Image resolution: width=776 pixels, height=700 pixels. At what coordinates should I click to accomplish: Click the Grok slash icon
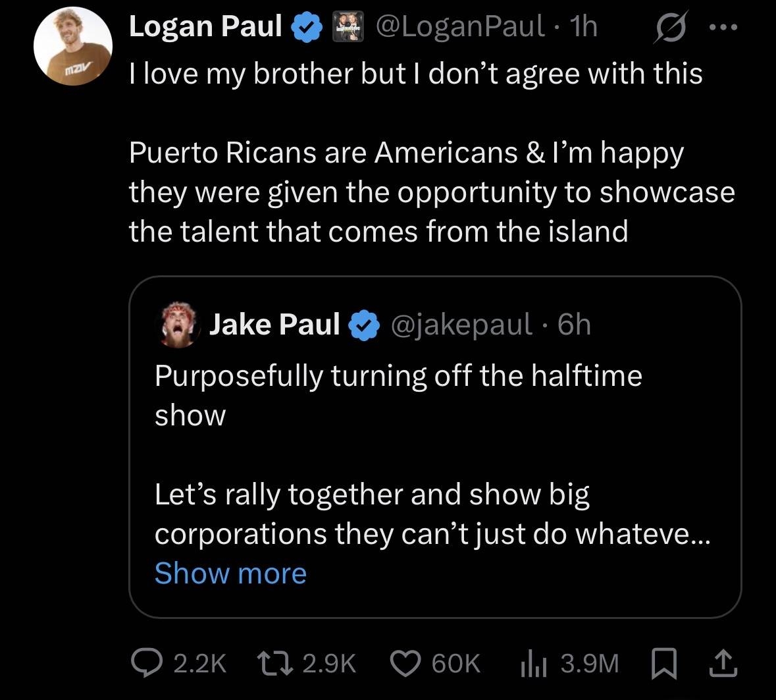tap(667, 28)
